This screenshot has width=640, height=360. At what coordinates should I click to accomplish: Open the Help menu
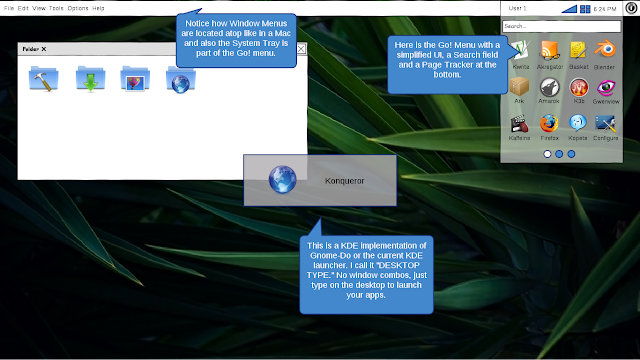pyautogui.click(x=98, y=8)
